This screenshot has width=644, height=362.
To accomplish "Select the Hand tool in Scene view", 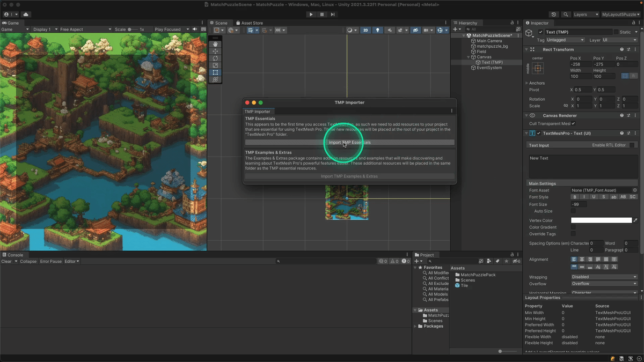I will click(x=215, y=44).
